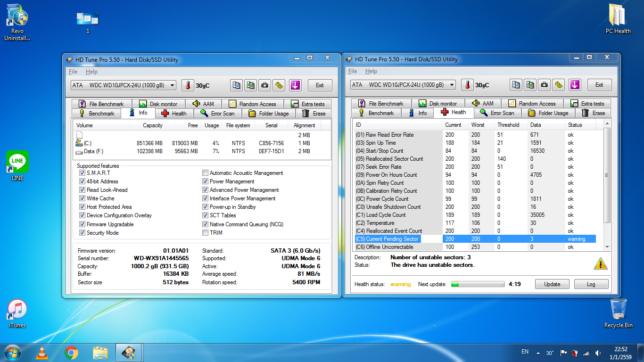Click the purple down-arrow icon in the Info window
The height and width of the screenshot is (362, 644).
[295, 85]
